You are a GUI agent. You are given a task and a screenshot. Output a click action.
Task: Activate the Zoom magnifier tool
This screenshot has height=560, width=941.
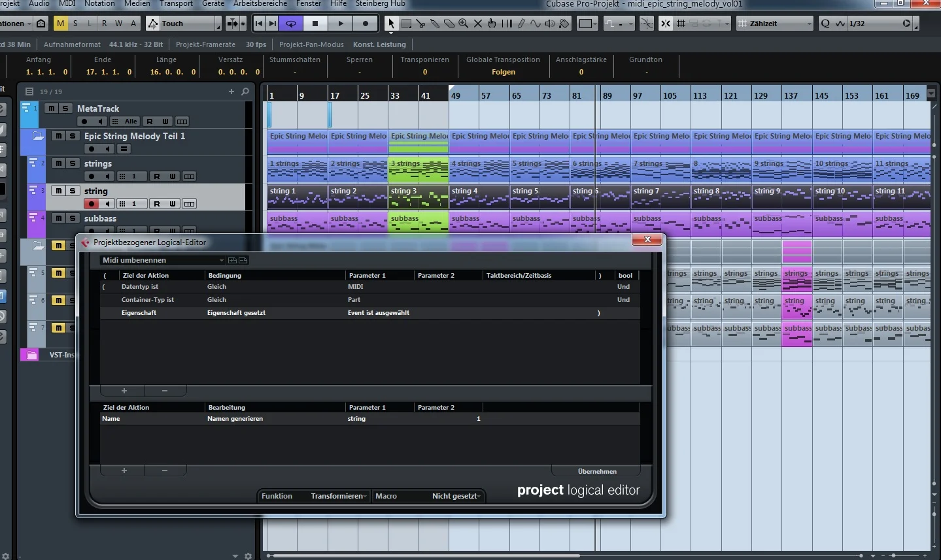tap(464, 24)
